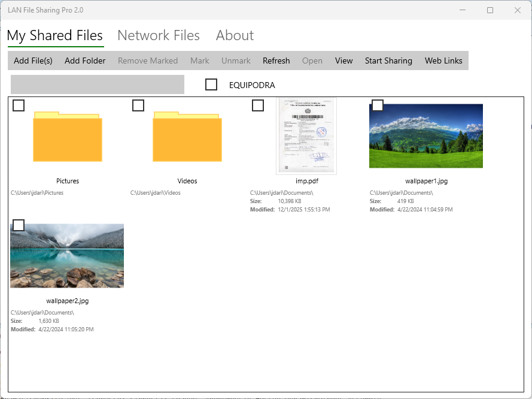The image size is (532, 399).
Task: Check the box on the Pictures folder
Action: (18, 105)
